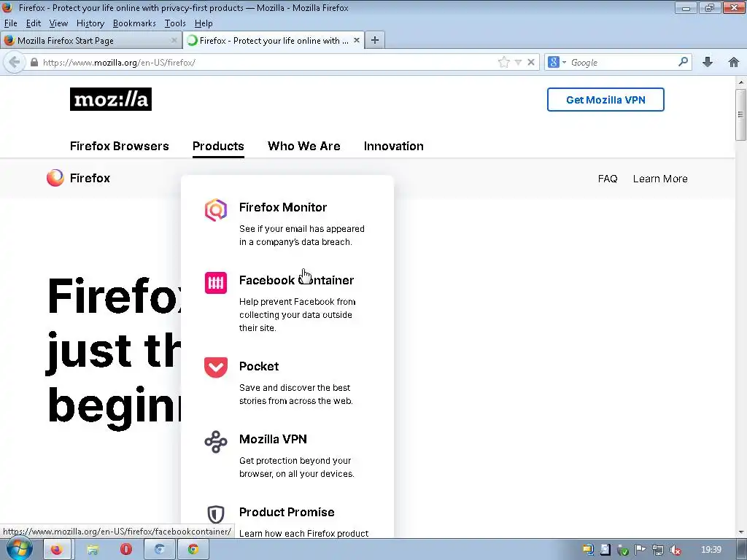747x560 pixels.
Task: Close the Firefox - Protect your life tab
Action: click(356, 41)
